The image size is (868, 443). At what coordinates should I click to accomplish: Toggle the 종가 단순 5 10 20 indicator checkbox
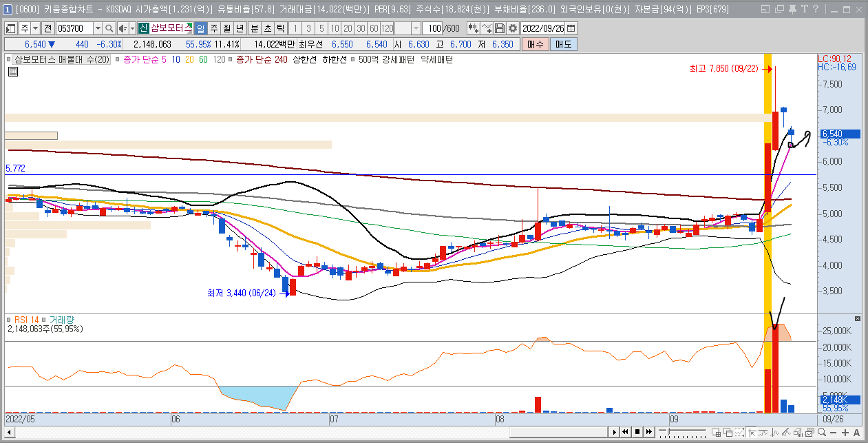pyautogui.click(x=118, y=60)
